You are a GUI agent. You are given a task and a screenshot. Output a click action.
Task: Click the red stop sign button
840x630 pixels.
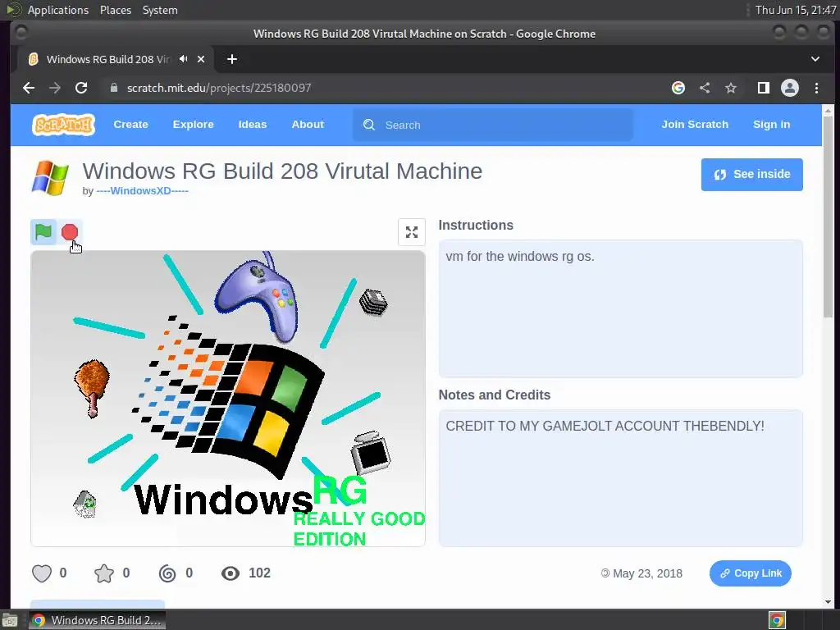(x=70, y=232)
